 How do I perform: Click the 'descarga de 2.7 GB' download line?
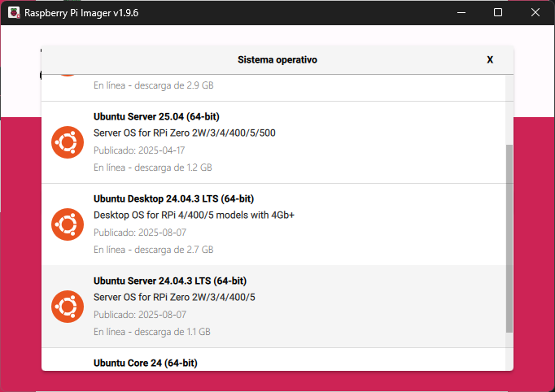point(153,250)
